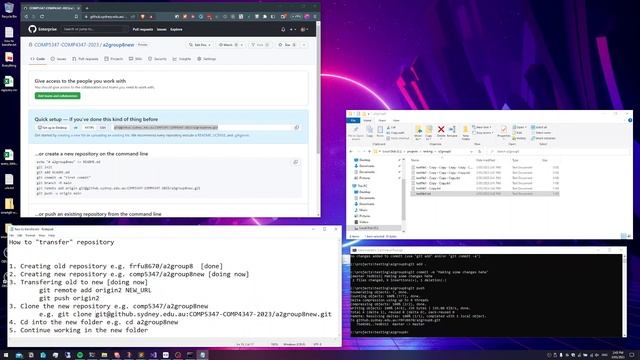Switch clone URL to HTTPS
The image size is (640, 360).
click(89, 127)
